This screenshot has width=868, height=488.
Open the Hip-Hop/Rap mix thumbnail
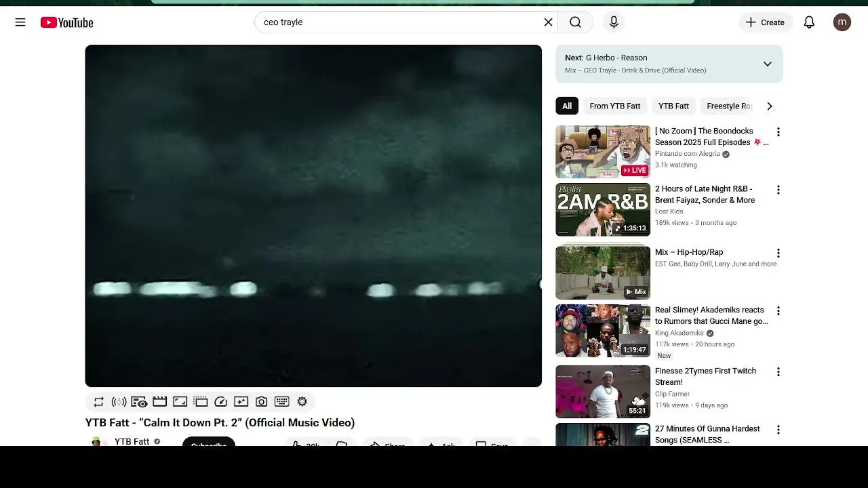coord(603,272)
